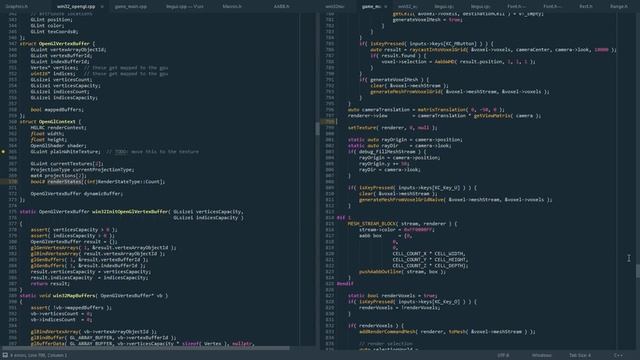Click the yellow bookmark dot at line 365
Image resolution: width=640 pixels, height=360 pixels.
click(3, 151)
